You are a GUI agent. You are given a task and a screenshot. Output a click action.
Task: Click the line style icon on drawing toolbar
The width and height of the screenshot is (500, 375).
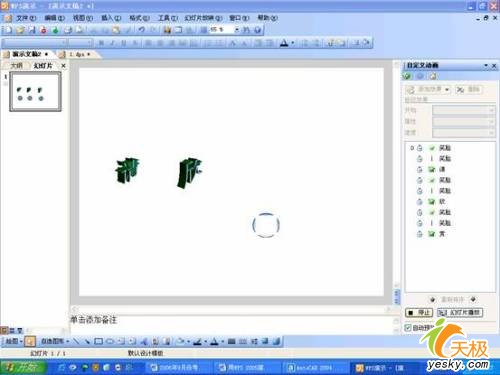[232, 341]
